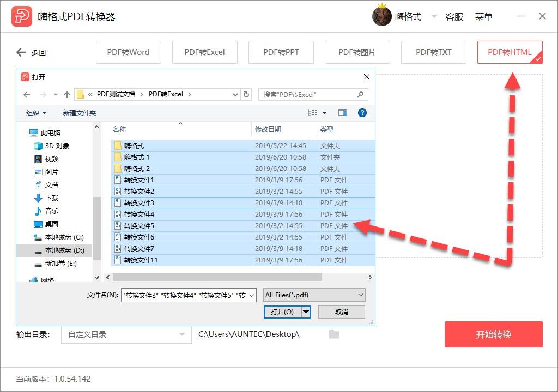
Task: Click the PDF icon of 转换文件7
Action: pos(118,249)
